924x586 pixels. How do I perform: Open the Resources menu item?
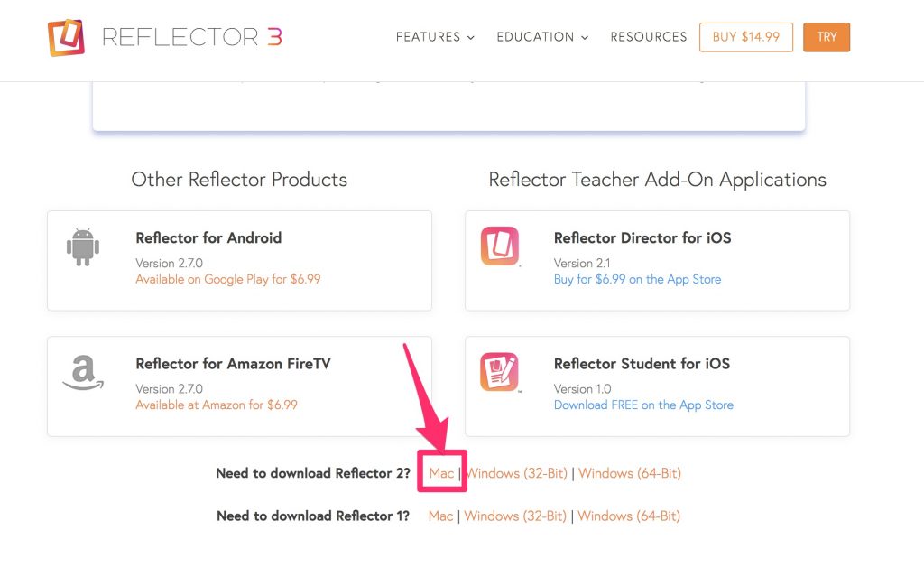click(649, 37)
